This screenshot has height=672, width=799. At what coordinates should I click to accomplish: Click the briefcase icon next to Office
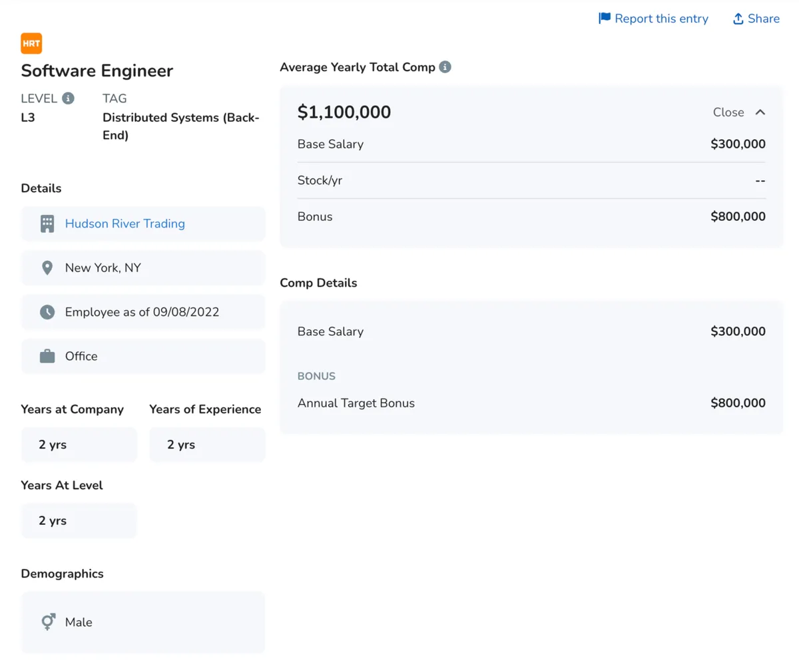click(47, 356)
